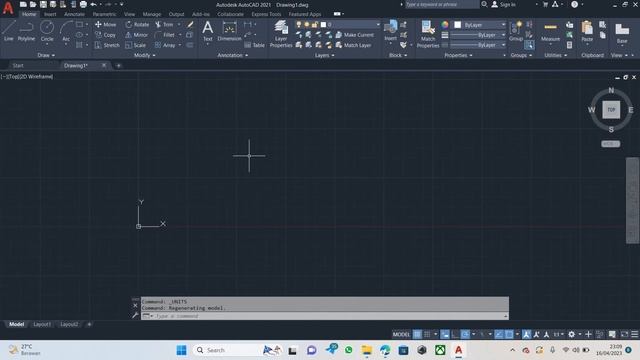Switch to the Annotate ribbon tab
Viewport: 640px width, 360px height.
tap(74, 14)
